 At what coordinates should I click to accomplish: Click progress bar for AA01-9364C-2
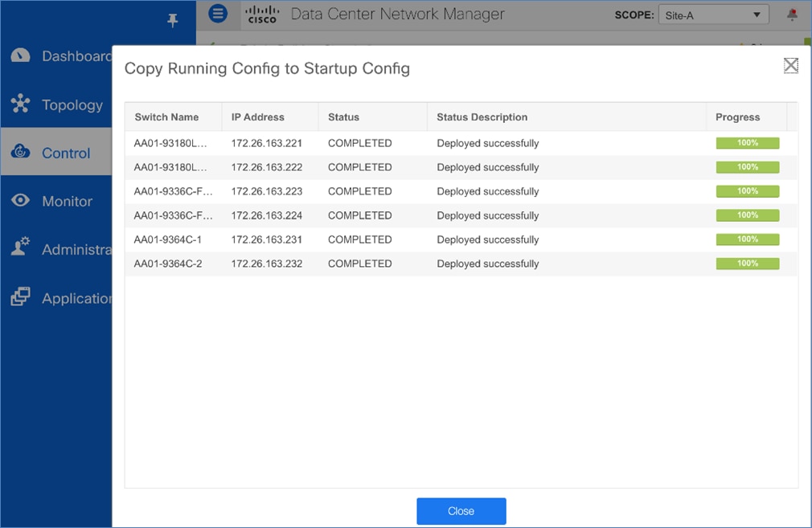[x=747, y=264]
